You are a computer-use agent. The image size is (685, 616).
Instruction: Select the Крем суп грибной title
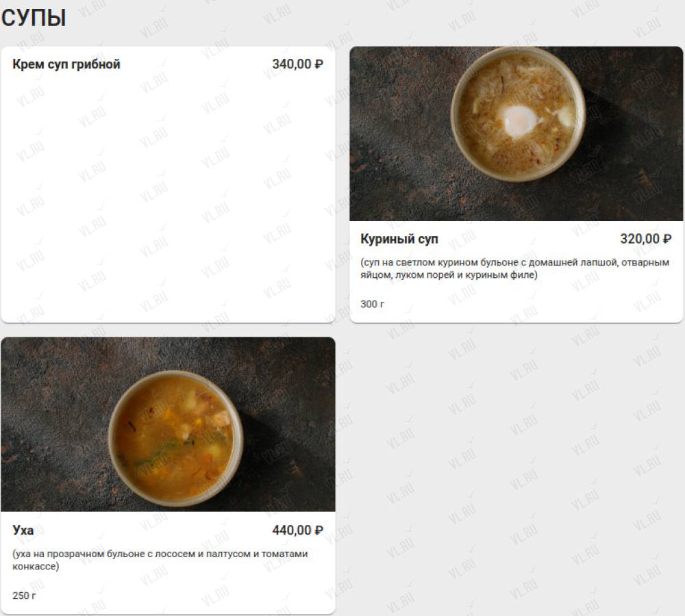[66, 64]
